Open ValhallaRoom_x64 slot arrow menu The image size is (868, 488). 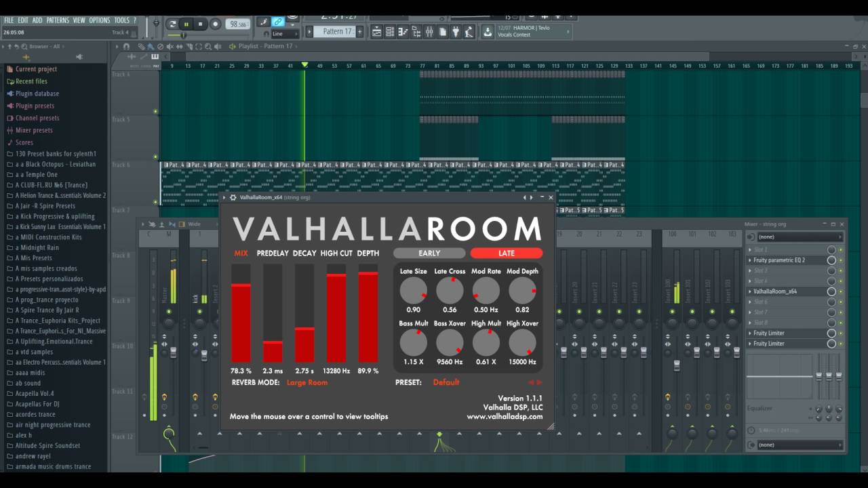pyautogui.click(x=750, y=291)
